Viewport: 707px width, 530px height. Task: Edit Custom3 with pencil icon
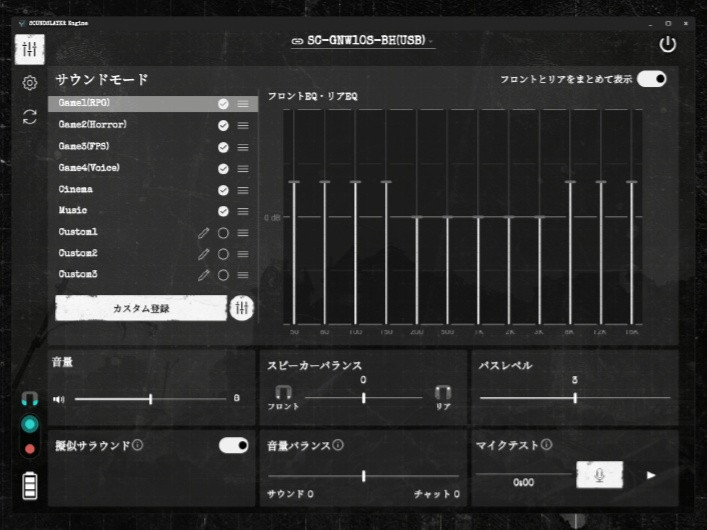click(203, 275)
